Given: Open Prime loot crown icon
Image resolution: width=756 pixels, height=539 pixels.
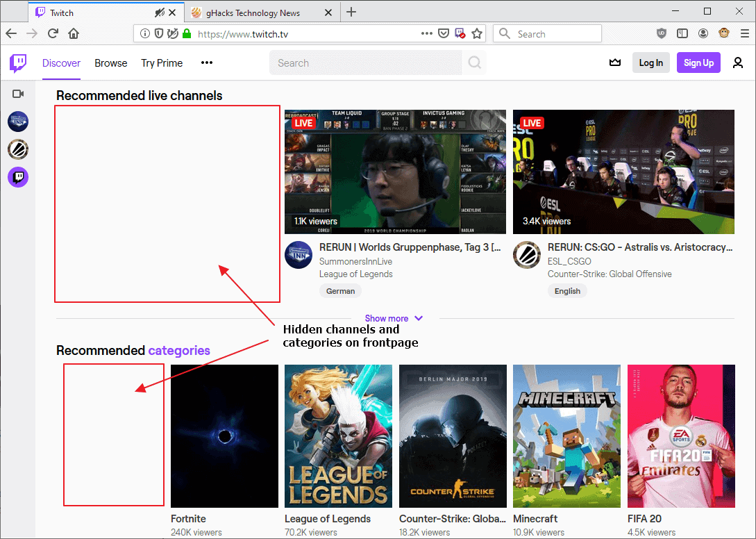Looking at the screenshot, I should [615, 63].
